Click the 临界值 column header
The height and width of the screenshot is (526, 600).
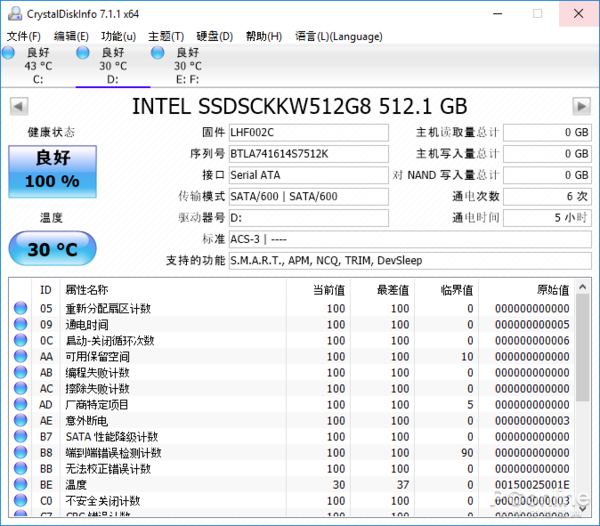click(x=446, y=290)
